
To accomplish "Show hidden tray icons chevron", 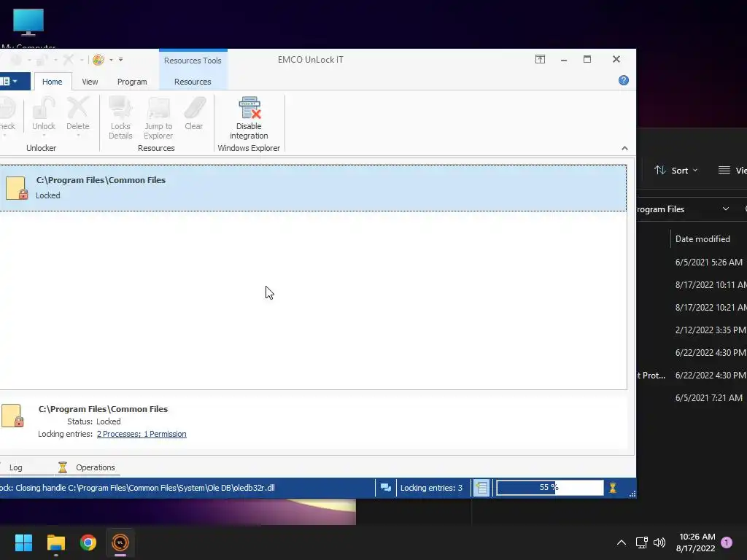I will point(622,542).
